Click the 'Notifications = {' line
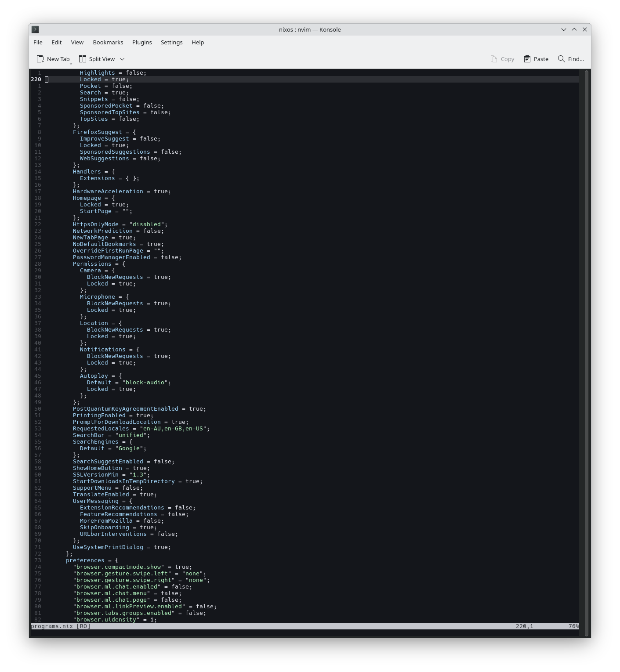Viewport: 620px width, 672px height. (x=109, y=350)
